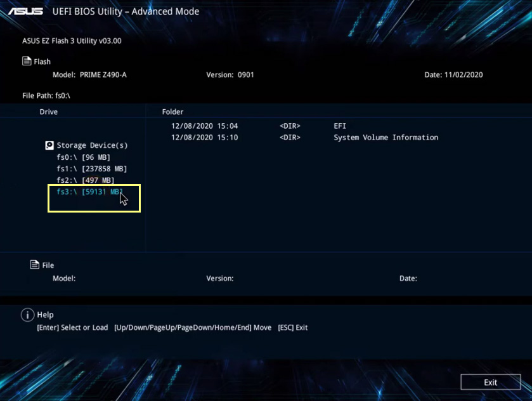Click the <DIR> tag of System Volume Information
The height and width of the screenshot is (401, 532).
(290, 138)
